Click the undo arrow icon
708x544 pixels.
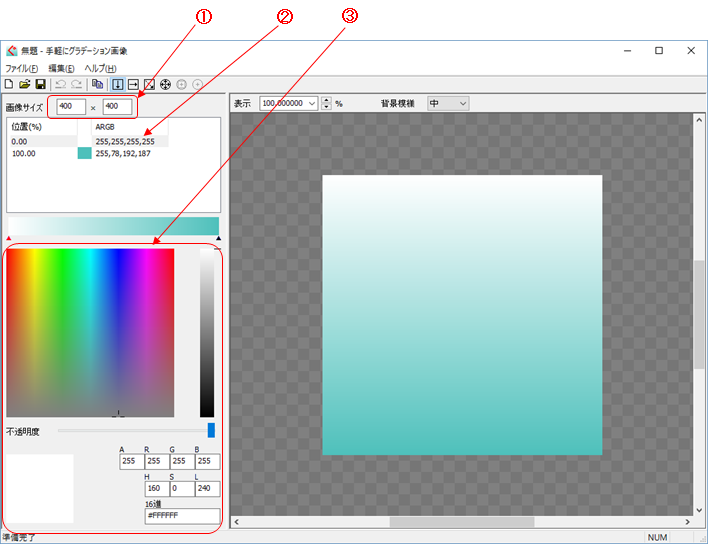[61, 84]
